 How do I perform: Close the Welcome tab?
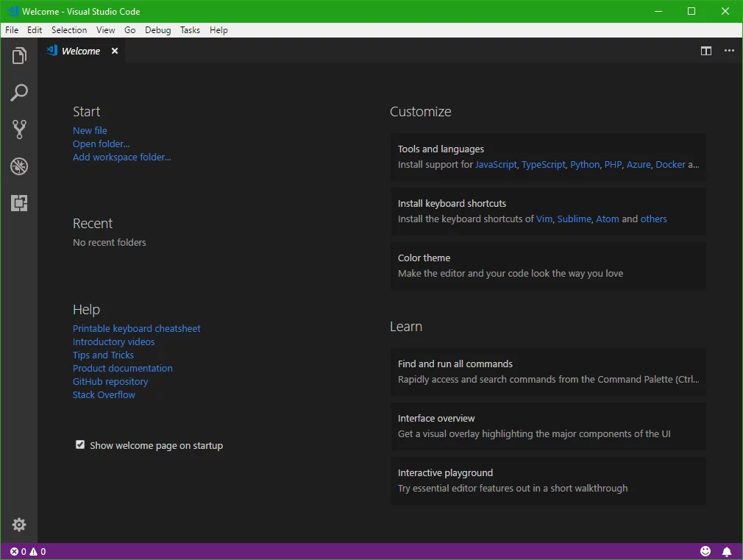click(x=115, y=51)
